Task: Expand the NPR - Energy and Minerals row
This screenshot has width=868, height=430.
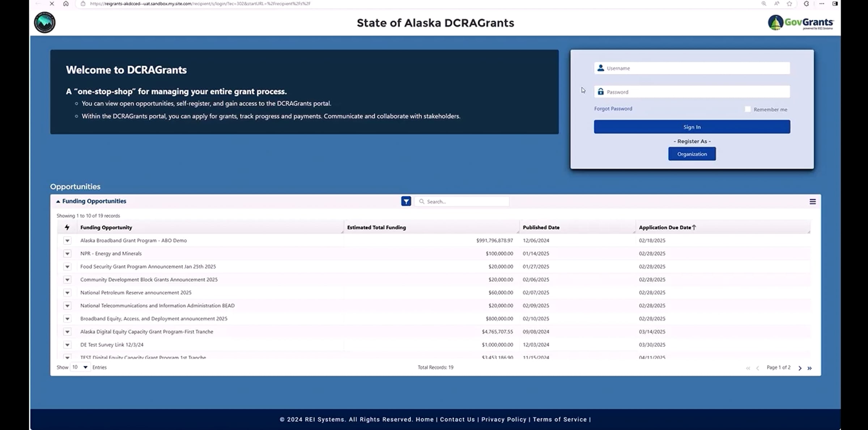Action: point(67,254)
